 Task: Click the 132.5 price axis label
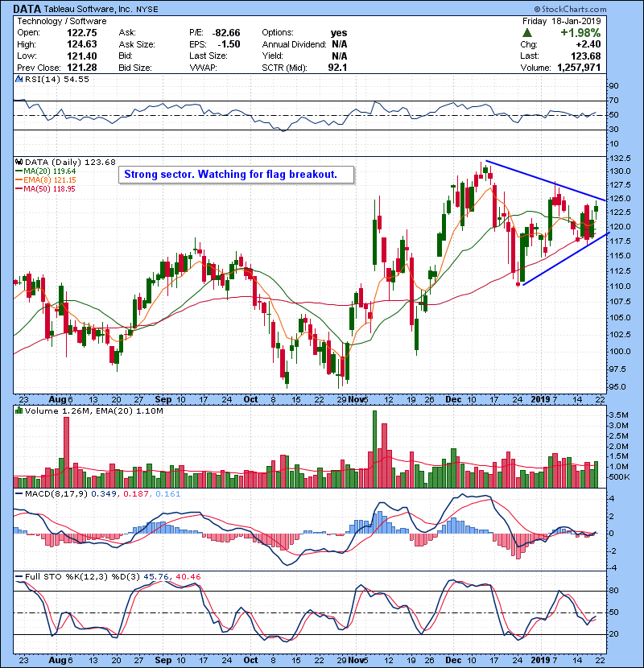[620, 159]
